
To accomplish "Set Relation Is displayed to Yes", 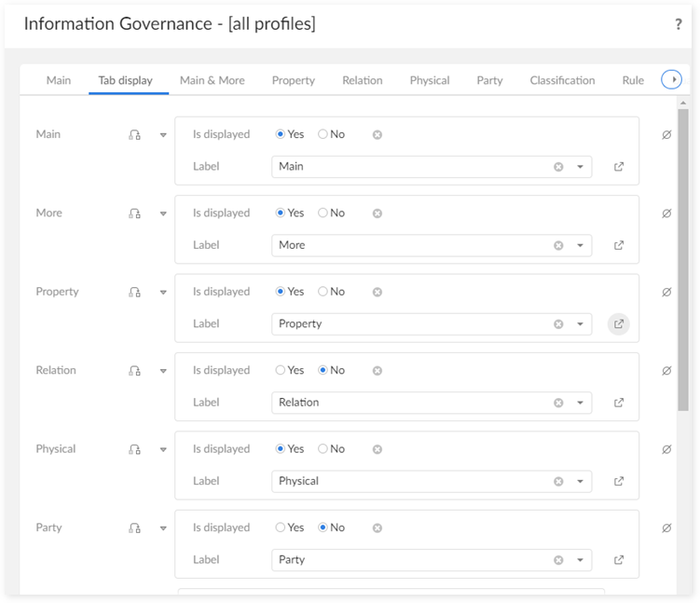I will click(x=281, y=371).
